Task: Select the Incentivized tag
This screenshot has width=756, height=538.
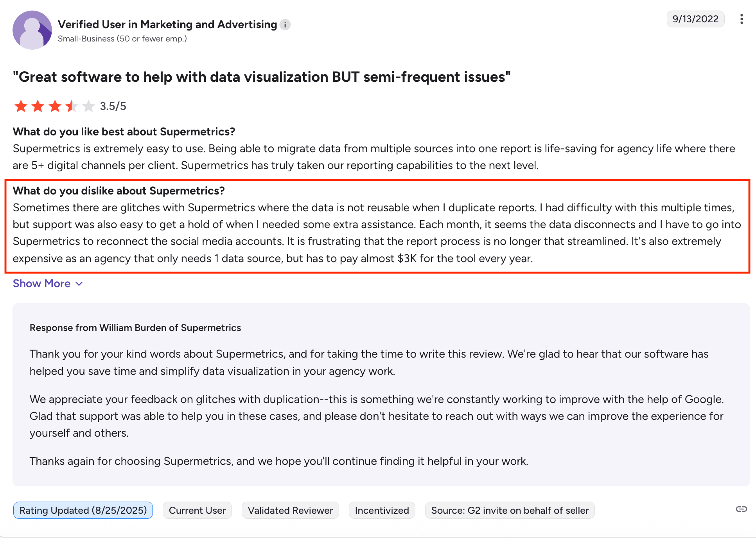Action: pyautogui.click(x=382, y=510)
